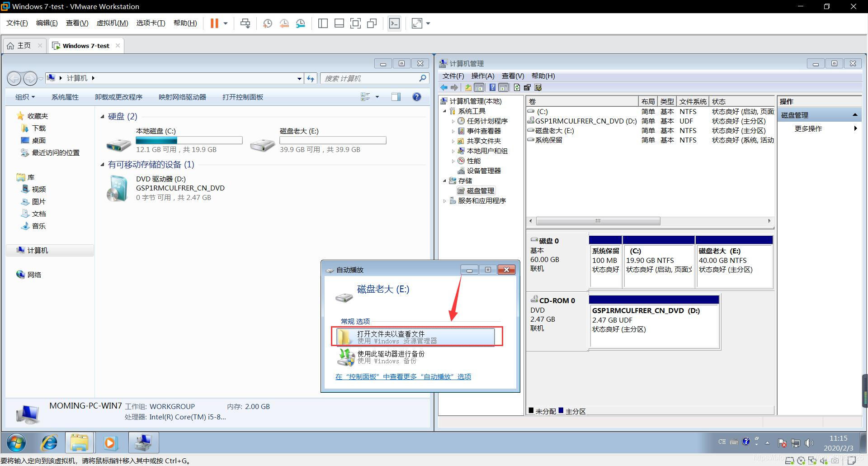Open Windows Start orb button
The image size is (868, 466).
click(16, 442)
